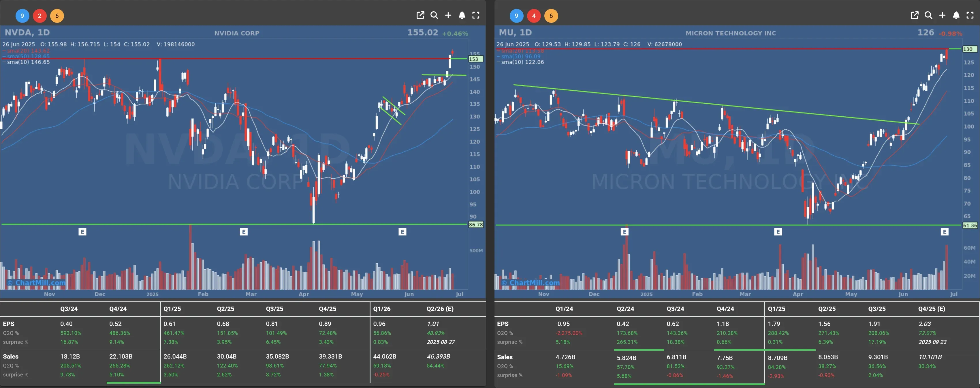
Task: Click NVDA Q4/24 sales value 22.103B
Action: pos(121,357)
